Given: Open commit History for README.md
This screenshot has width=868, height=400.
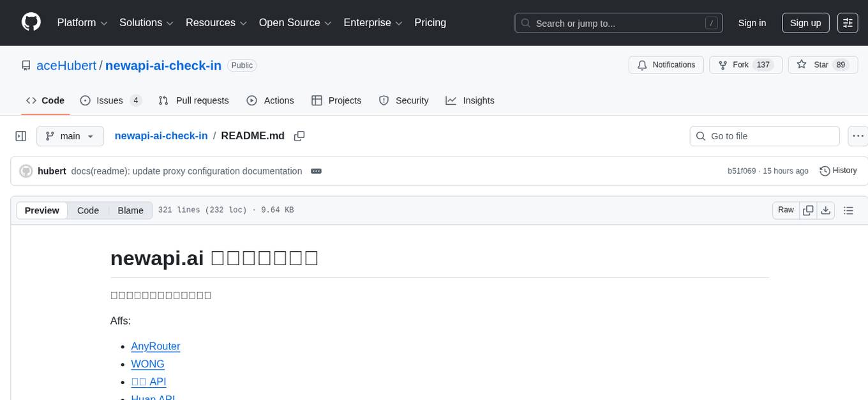Looking at the screenshot, I should point(838,171).
